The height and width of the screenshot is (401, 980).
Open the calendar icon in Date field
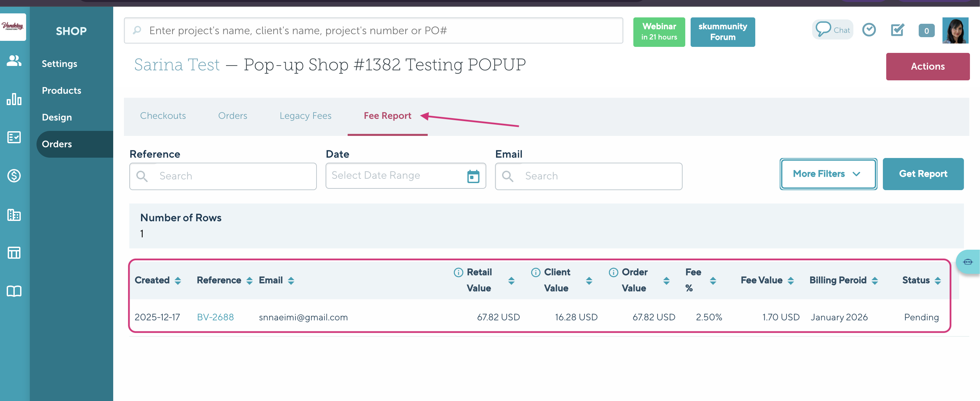(473, 176)
